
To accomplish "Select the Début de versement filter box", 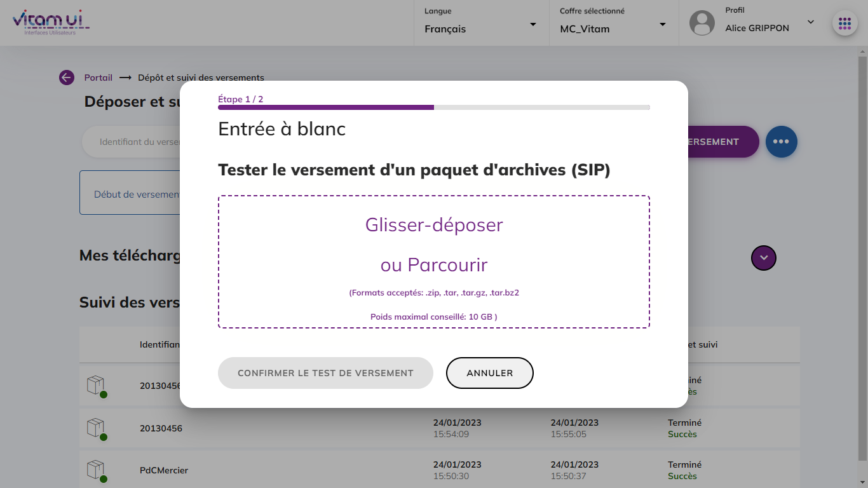I will point(130,193).
